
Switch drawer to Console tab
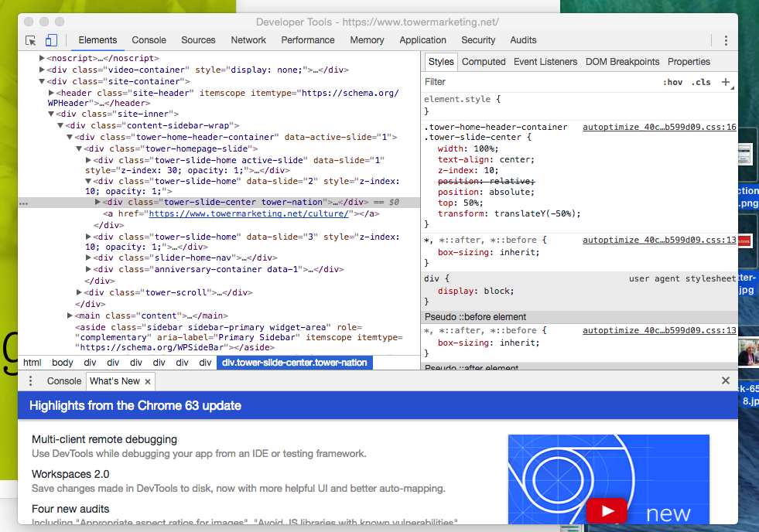click(x=64, y=381)
